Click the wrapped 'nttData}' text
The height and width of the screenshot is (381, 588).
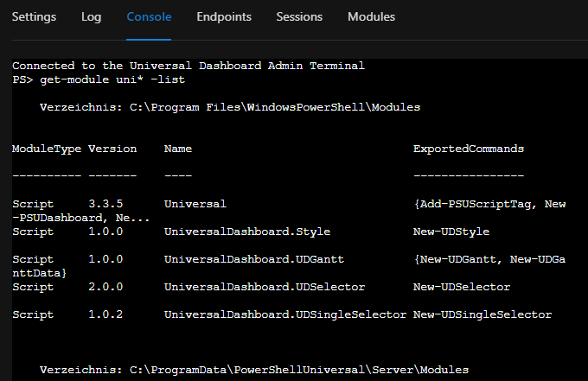click(x=40, y=273)
